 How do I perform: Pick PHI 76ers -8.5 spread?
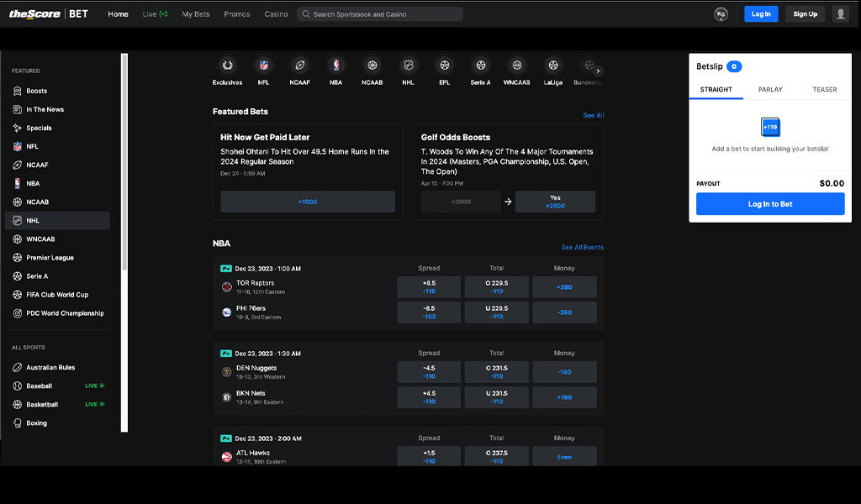coord(429,312)
